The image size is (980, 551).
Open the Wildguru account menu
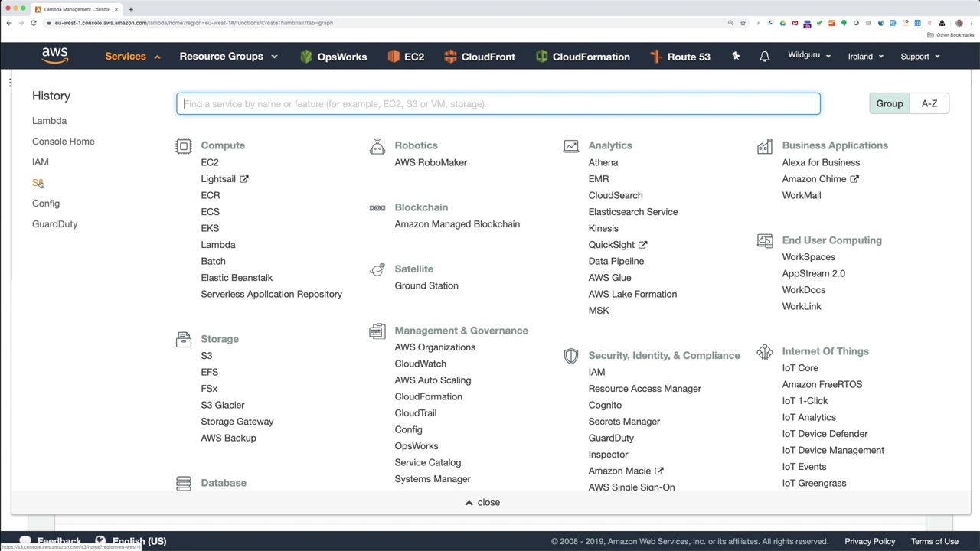pyautogui.click(x=808, y=56)
